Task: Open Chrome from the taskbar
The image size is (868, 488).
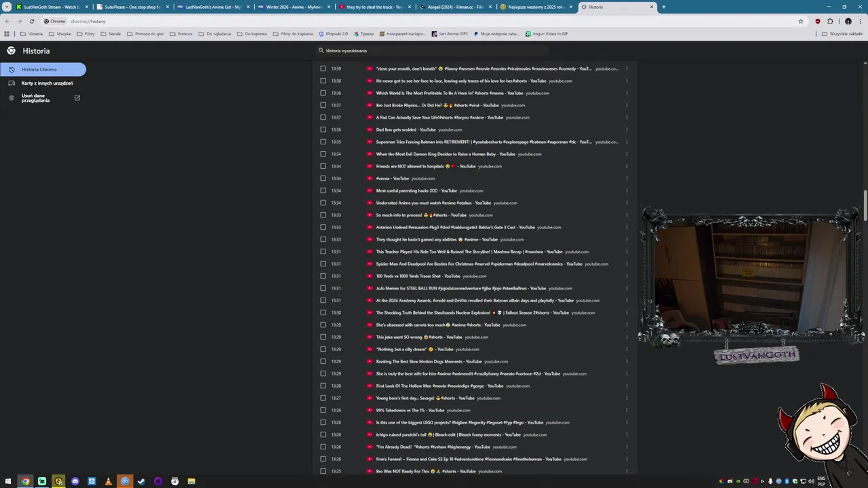Action: click(25, 481)
